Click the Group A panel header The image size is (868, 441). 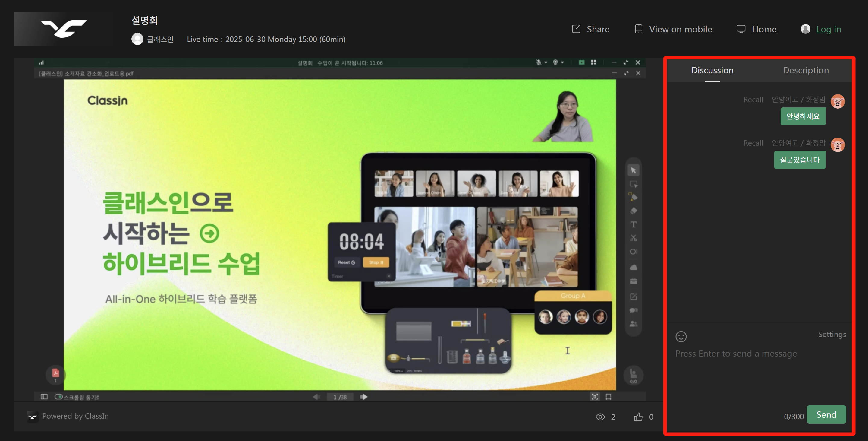573,296
